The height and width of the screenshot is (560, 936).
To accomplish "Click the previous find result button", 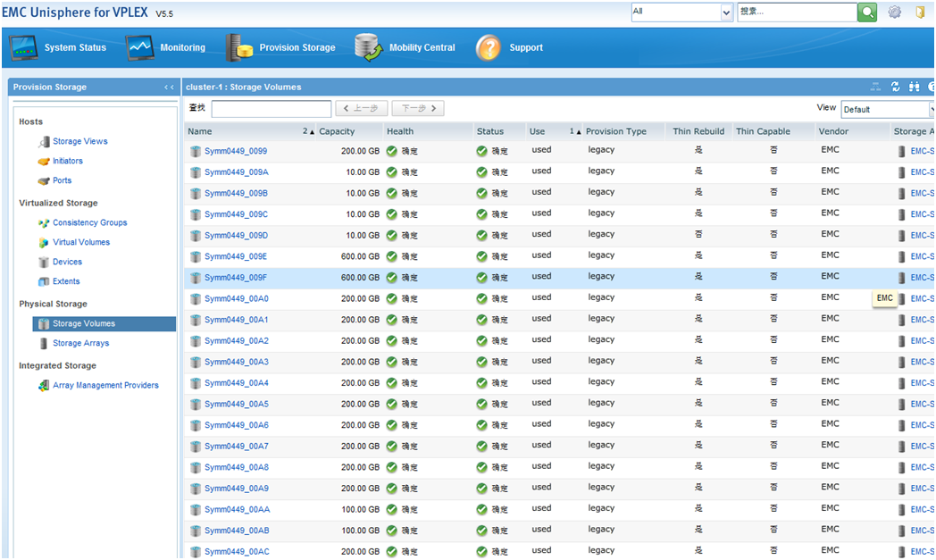I will pos(361,109).
